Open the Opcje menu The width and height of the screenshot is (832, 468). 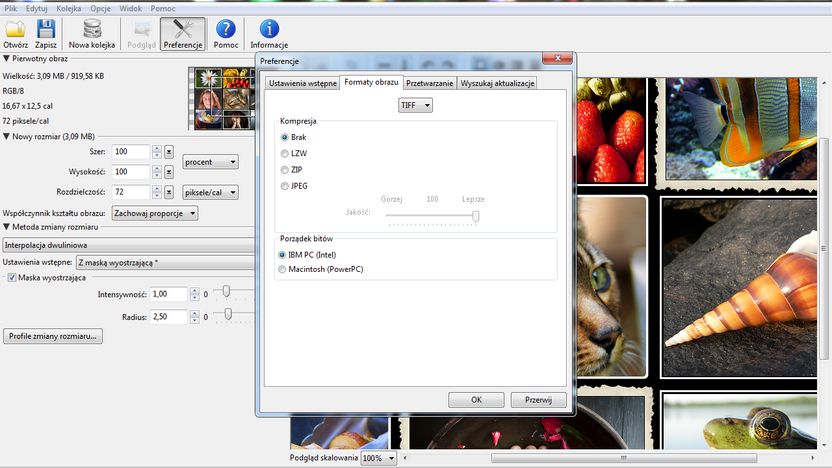pyautogui.click(x=100, y=8)
